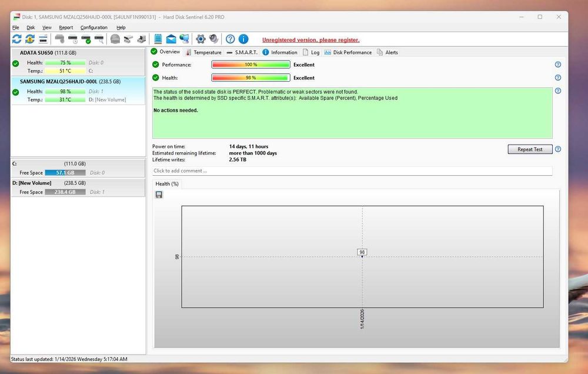This screenshot has width=588, height=374.
Task: Click the ADATA SU650 Health 75 % bar
Action: (x=65, y=63)
